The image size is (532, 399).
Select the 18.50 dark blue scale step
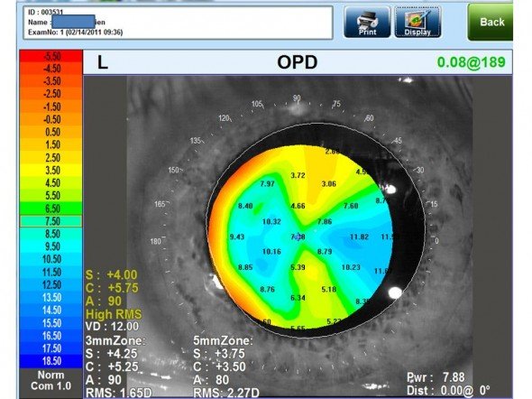coord(50,361)
